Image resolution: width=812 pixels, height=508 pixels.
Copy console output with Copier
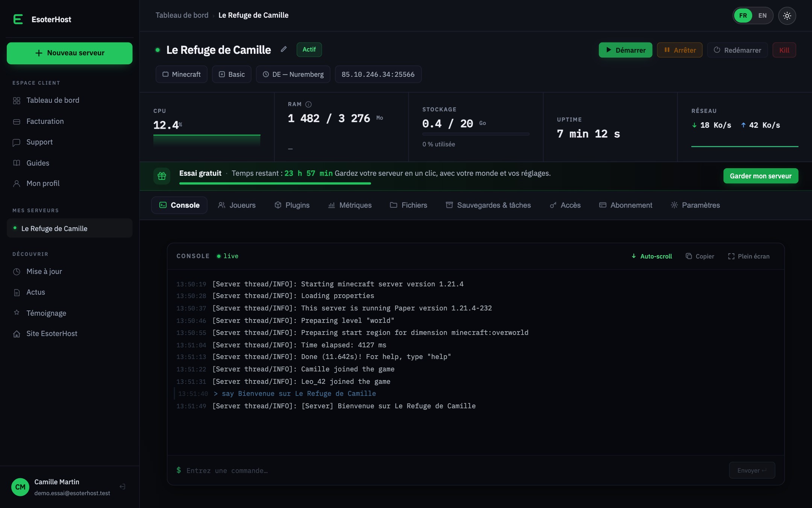pos(700,256)
